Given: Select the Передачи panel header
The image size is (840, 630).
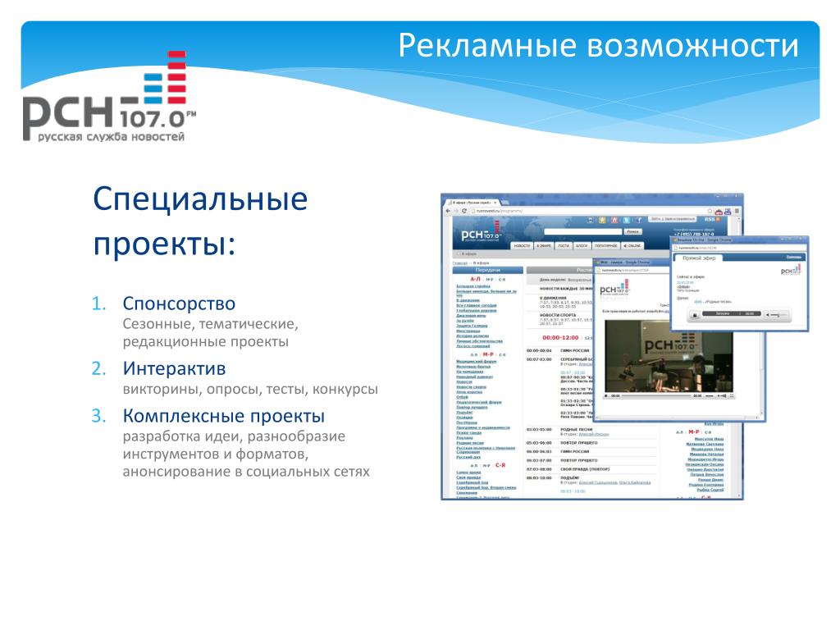Looking at the screenshot, I should 488,270.
